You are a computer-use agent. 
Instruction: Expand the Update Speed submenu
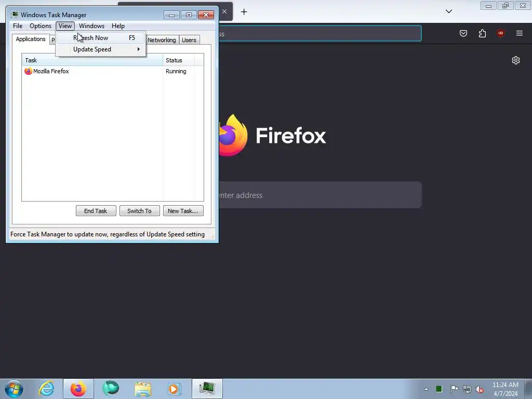coord(101,49)
